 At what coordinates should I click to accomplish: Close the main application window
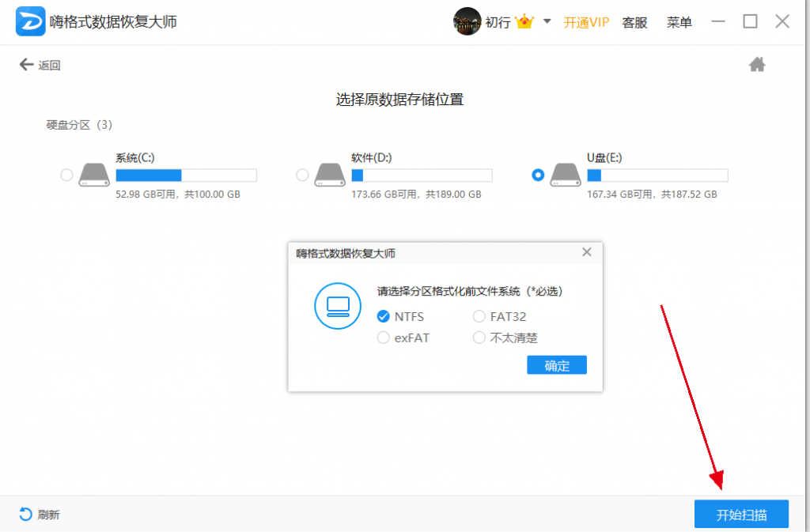point(782,21)
